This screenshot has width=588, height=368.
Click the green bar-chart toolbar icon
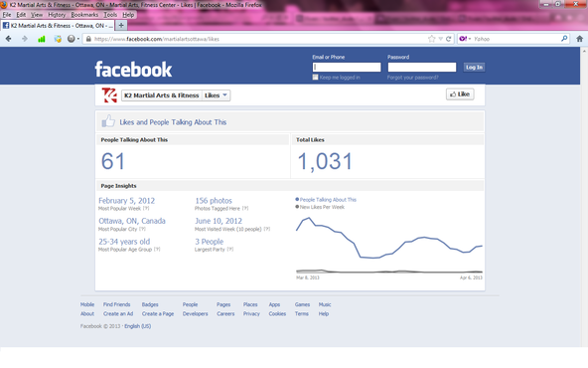pyautogui.click(x=42, y=39)
